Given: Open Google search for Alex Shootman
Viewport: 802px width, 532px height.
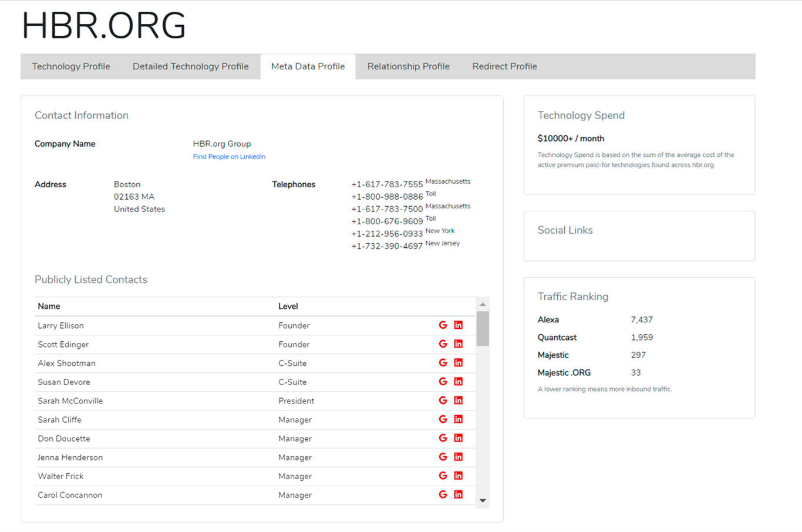Looking at the screenshot, I should [x=443, y=363].
